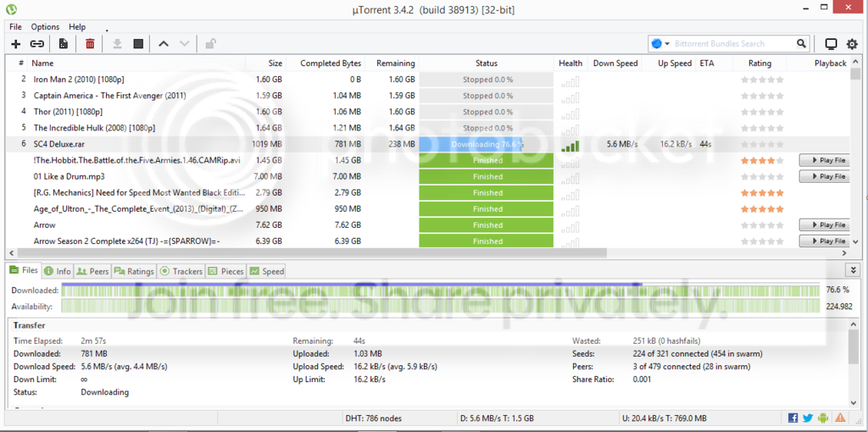This screenshot has height=432, width=868.
Task: Click Add Torrent from URL link icon
Action: (37, 44)
